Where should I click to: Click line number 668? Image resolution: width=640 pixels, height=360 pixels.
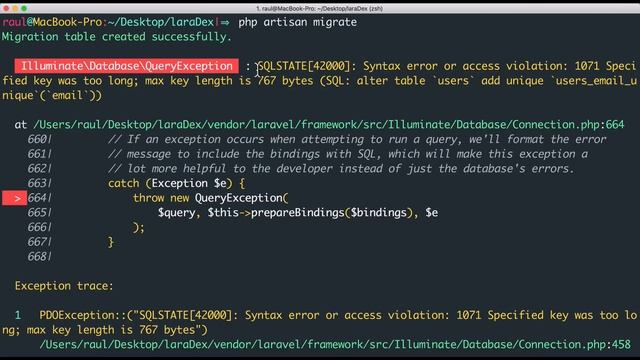pyautogui.click(x=37, y=257)
